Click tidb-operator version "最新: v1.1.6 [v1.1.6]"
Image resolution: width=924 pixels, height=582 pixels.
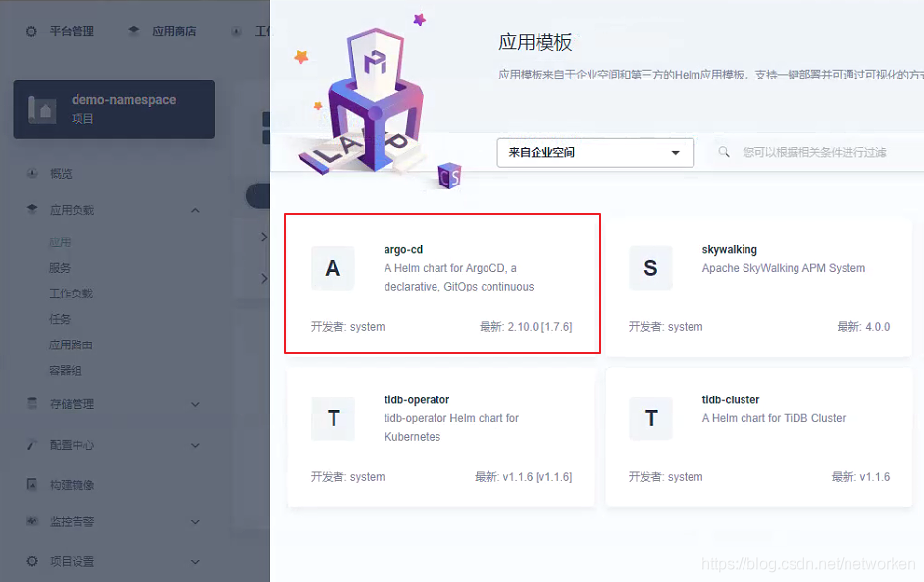point(523,476)
